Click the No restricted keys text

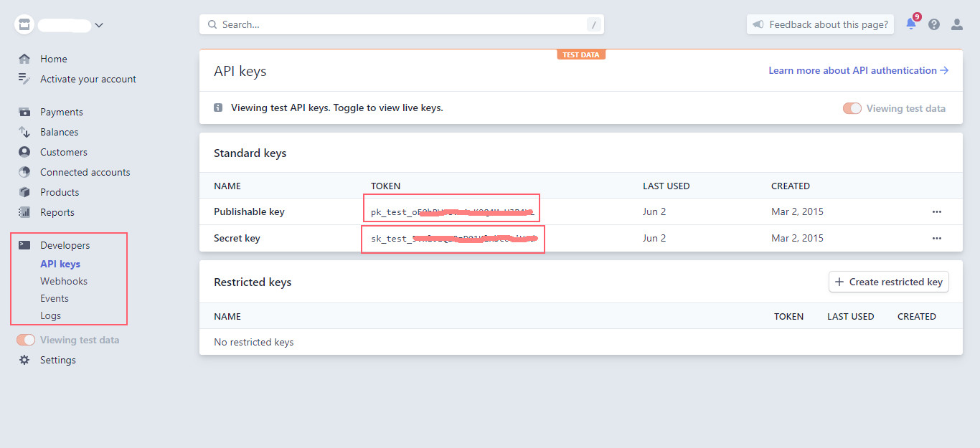click(x=254, y=342)
